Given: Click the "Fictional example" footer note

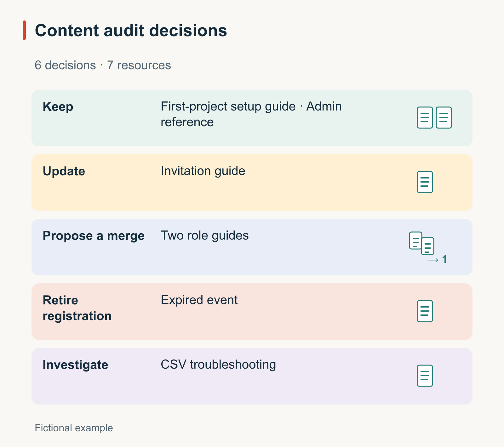Looking at the screenshot, I should click(74, 428).
